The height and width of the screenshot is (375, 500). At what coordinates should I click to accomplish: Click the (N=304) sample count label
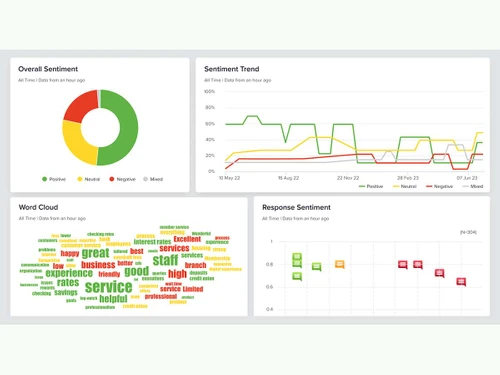[468, 232]
